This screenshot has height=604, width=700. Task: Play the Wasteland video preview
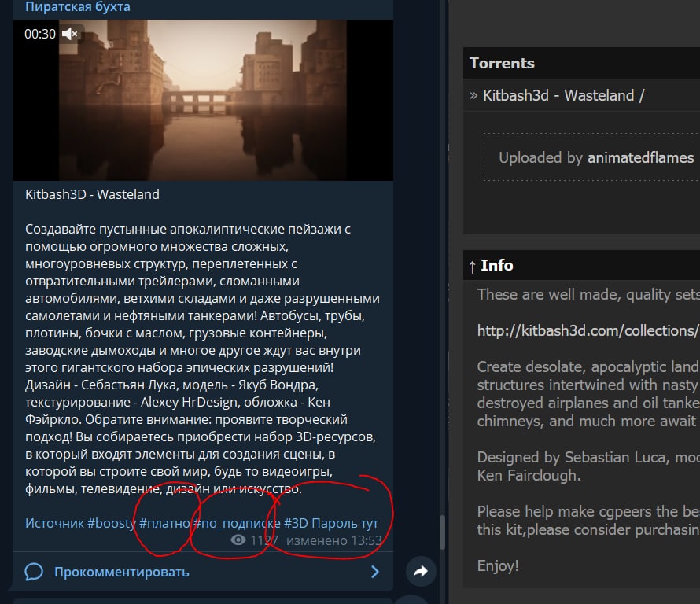tap(203, 100)
